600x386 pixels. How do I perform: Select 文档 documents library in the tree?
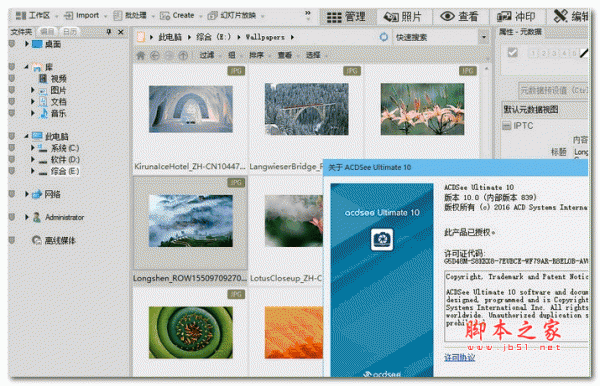click(58, 102)
